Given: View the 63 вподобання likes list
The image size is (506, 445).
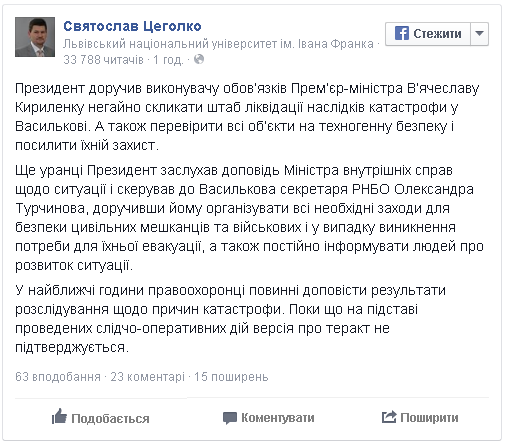Looking at the screenshot, I should pos(58,377).
